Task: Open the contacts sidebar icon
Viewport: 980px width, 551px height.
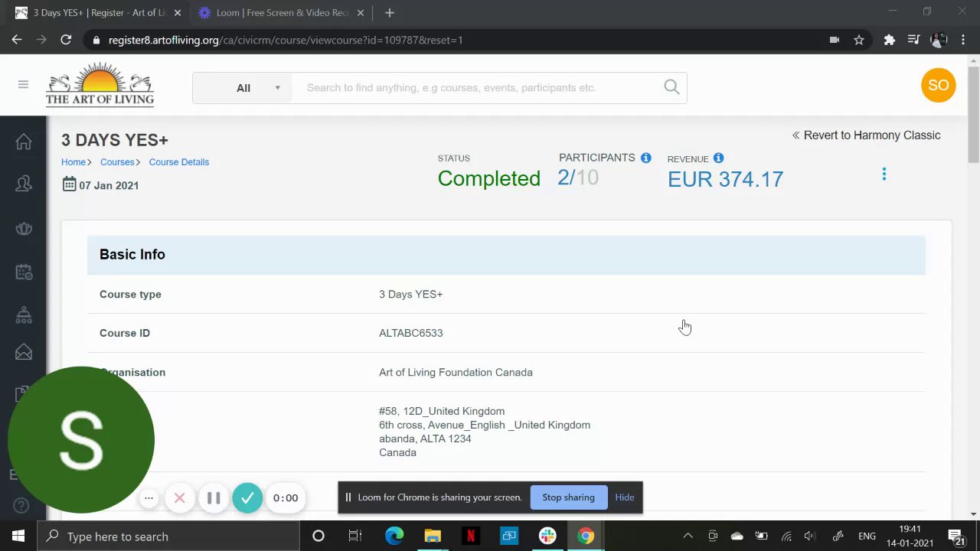Action: pyautogui.click(x=24, y=184)
